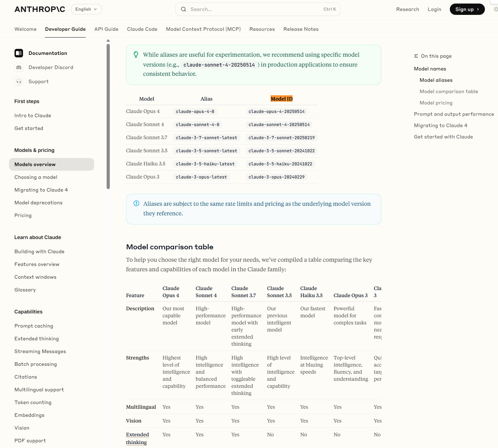Click the highlighted Model ID column header
This screenshot has width=498, height=448.
coord(282,99)
